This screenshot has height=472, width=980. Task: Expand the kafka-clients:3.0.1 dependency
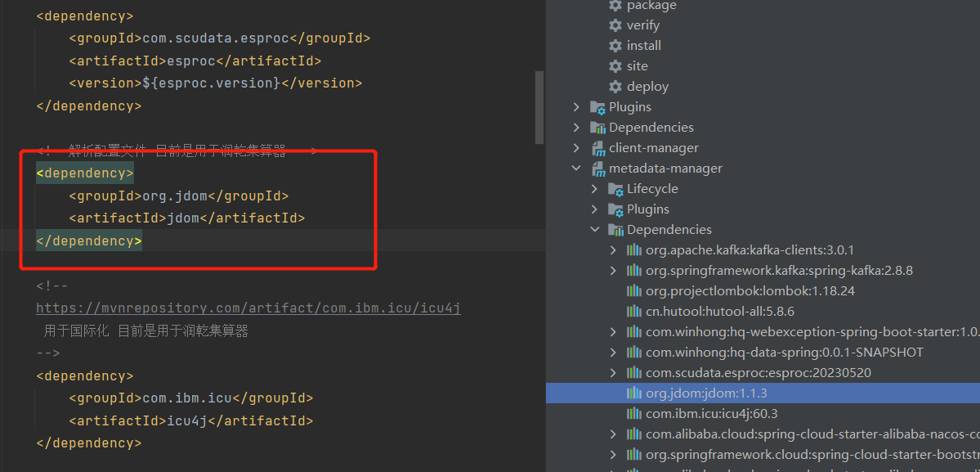coord(613,250)
